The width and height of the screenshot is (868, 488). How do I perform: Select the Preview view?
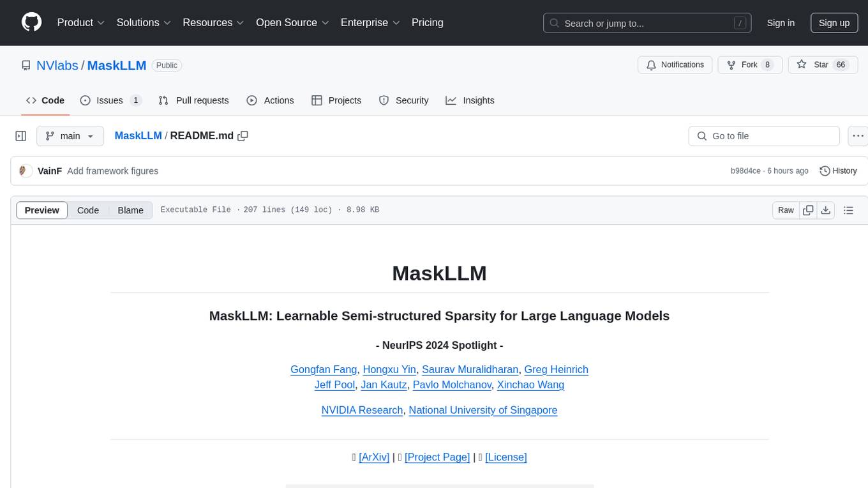pyautogui.click(x=42, y=210)
